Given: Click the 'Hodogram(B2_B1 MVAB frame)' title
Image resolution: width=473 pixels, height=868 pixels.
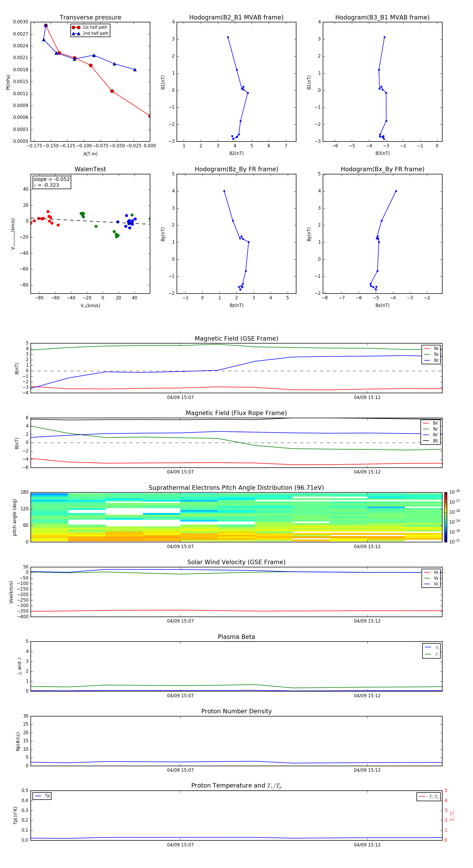Looking at the screenshot, I should coord(236,18).
